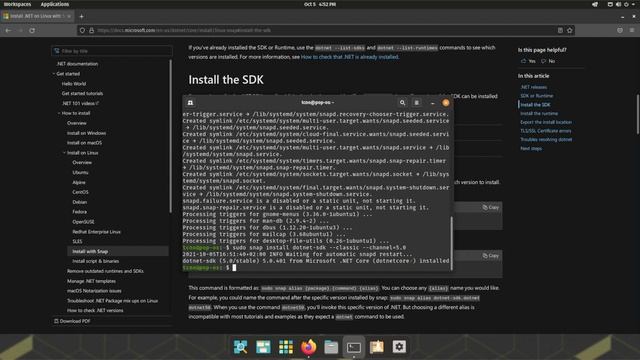
Task: Open Get started tutorials in the sidebar
Action: [82, 93]
